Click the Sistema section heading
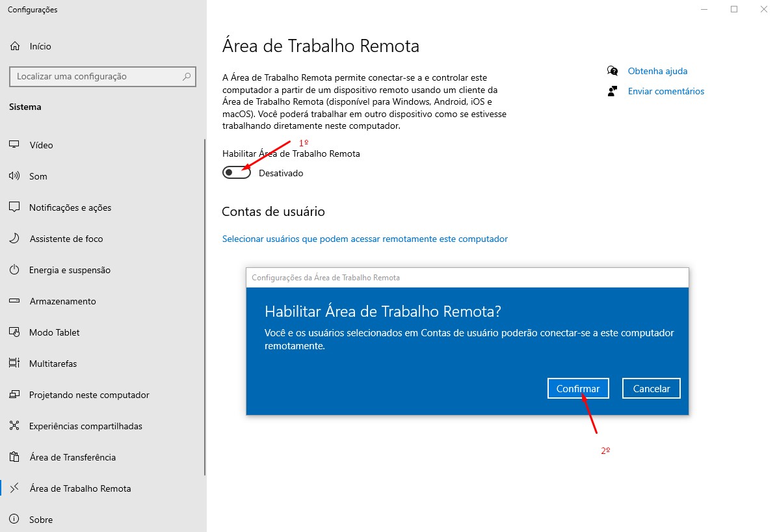 [x=25, y=107]
